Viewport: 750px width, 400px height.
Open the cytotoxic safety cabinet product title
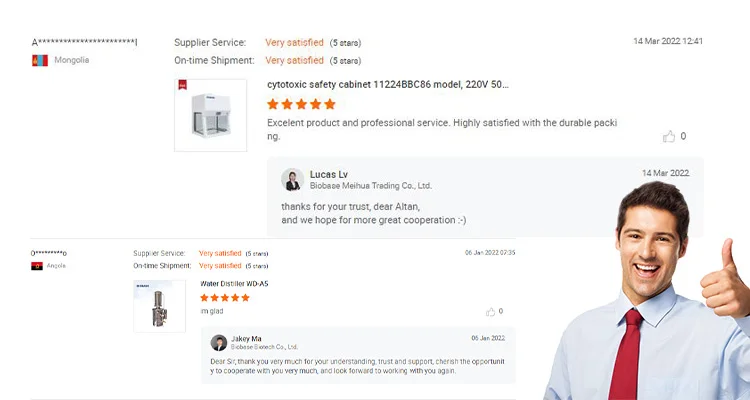[387, 85]
